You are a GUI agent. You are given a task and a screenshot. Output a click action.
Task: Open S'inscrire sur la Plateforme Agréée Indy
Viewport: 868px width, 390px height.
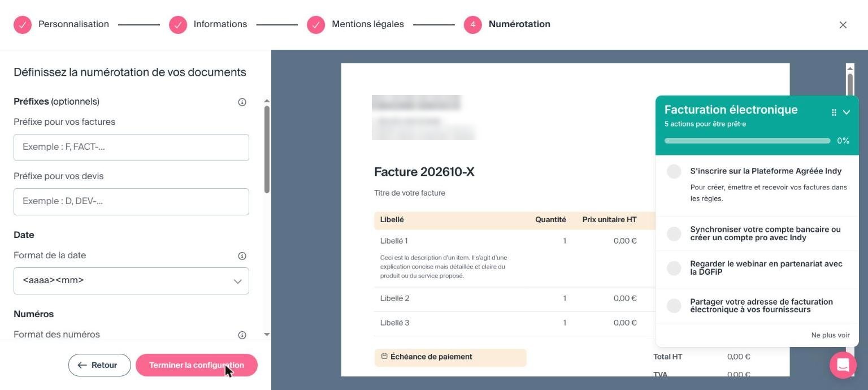click(x=766, y=171)
